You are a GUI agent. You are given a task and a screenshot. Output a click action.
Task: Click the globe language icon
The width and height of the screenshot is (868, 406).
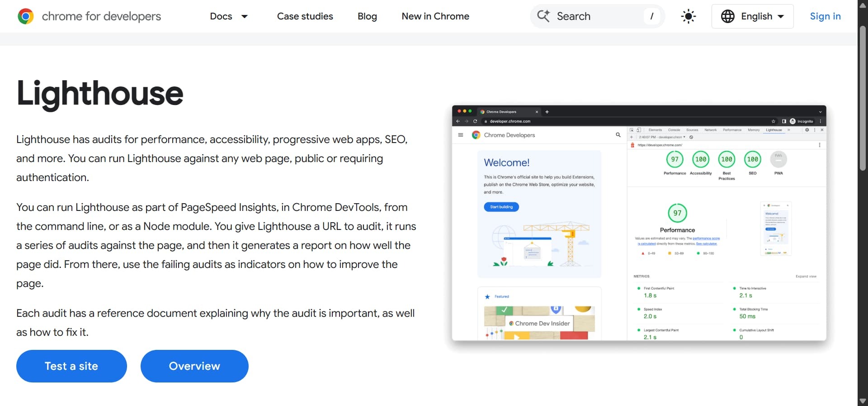click(x=728, y=16)
